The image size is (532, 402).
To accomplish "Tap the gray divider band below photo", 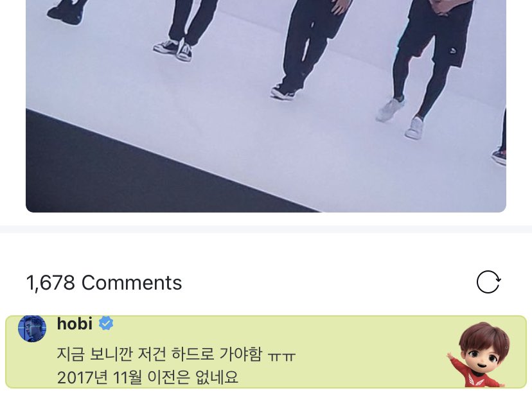I will tap(266, 229).
